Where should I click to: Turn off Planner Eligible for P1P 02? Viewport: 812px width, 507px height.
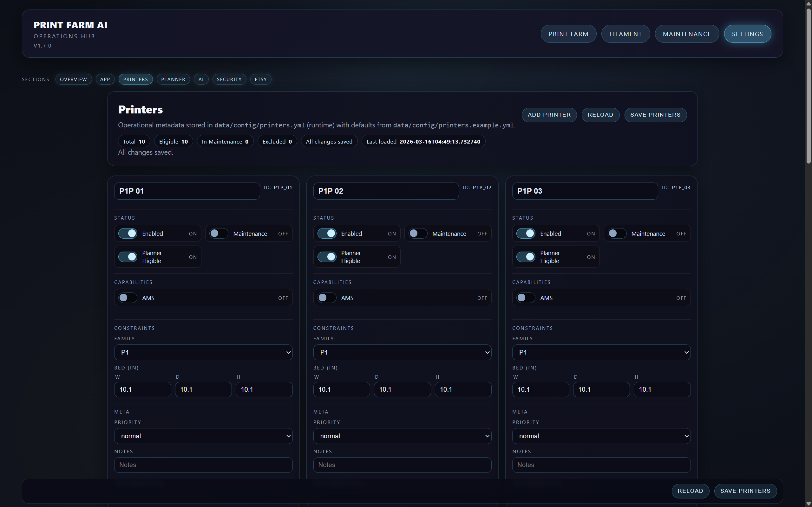pyautogui.click(x=327, y=257)
